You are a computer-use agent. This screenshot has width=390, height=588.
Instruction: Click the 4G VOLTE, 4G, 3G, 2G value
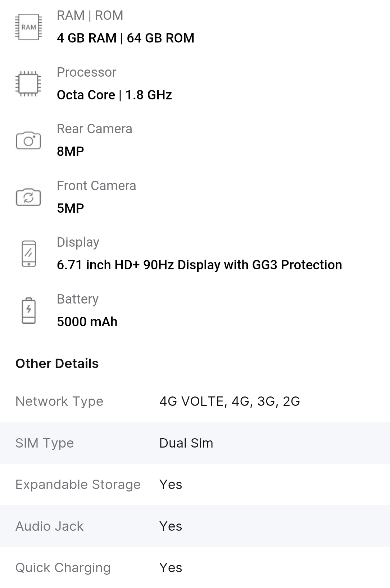click(230, 401)
